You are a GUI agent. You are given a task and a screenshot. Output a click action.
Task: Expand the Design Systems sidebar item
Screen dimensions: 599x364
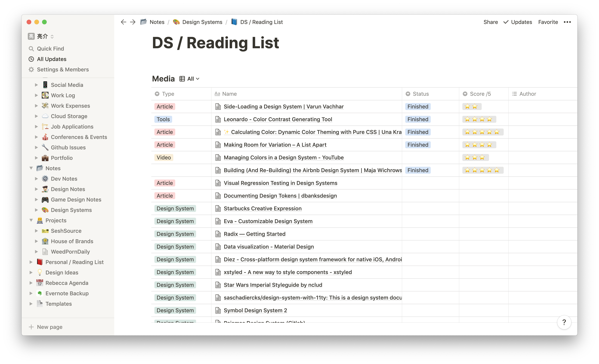(x=36, y=210)
